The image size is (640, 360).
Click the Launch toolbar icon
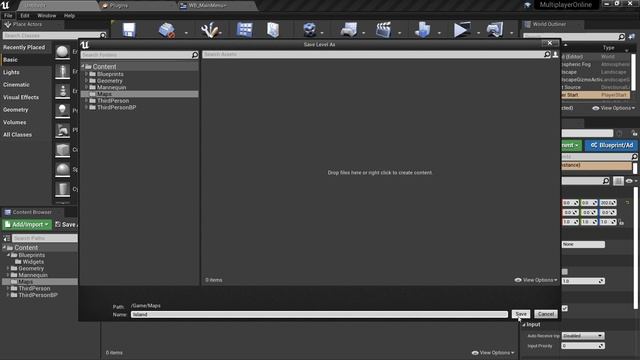coord(495,30)
